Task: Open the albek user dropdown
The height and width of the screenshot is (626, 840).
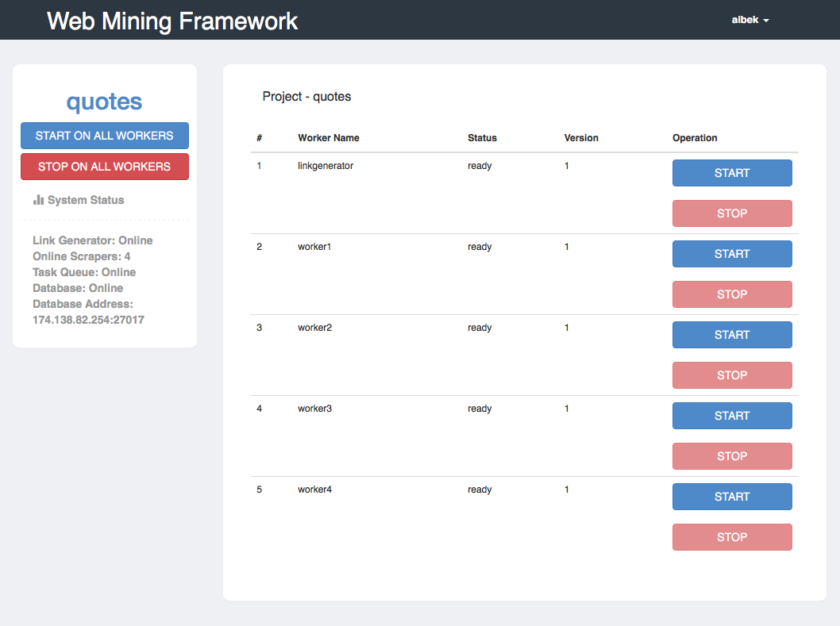Action: [x=750, y=20]
